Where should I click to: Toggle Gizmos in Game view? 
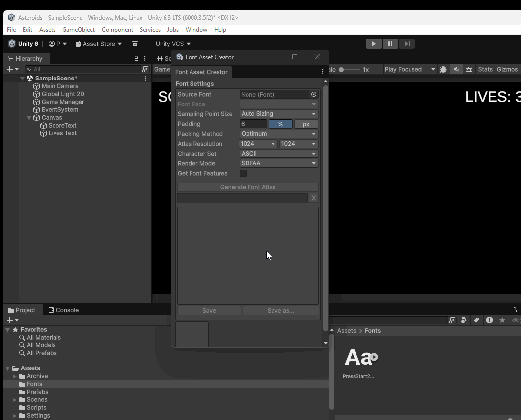507,69
